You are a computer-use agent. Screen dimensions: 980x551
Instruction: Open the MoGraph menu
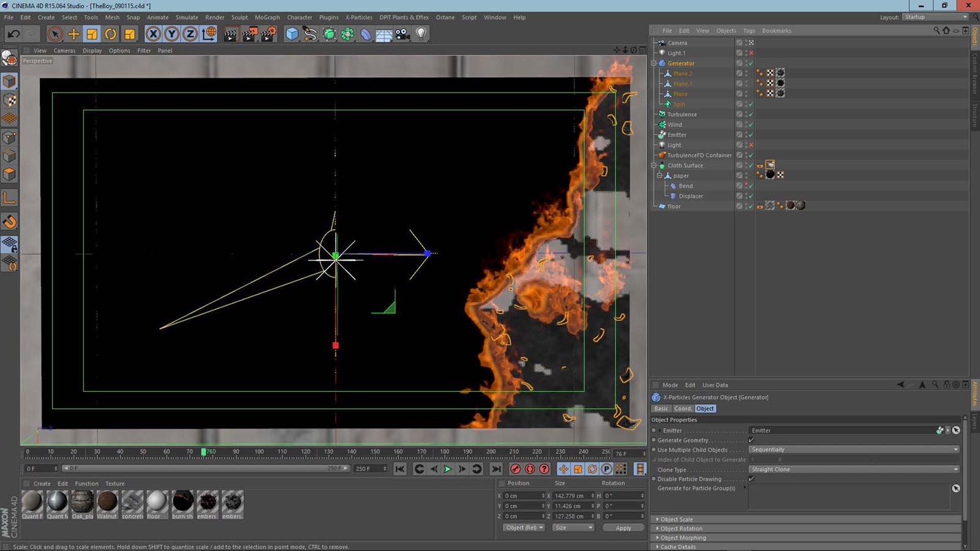(267, 17)
